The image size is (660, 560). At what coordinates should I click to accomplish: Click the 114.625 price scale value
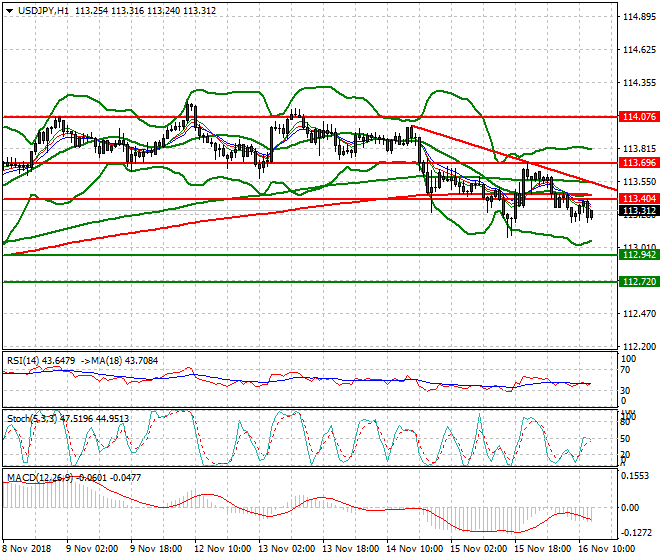(x=639, y=50)
